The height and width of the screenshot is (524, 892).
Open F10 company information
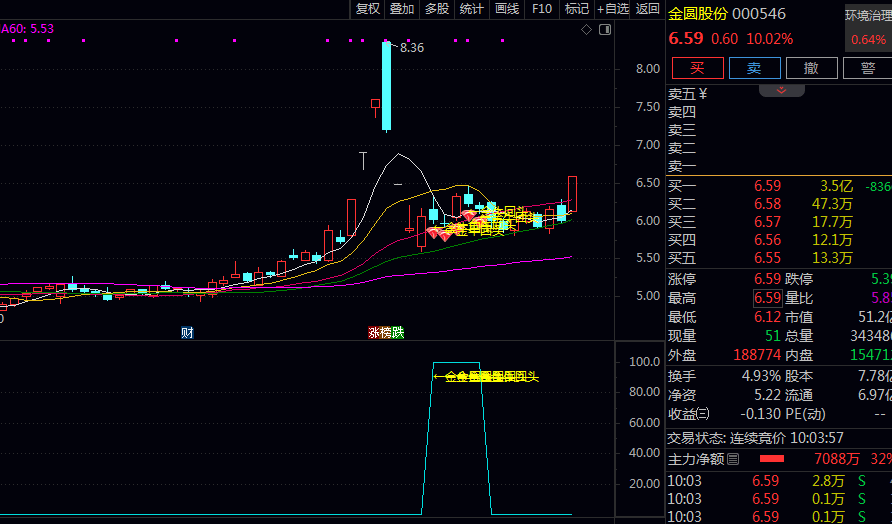click(542, 9)
